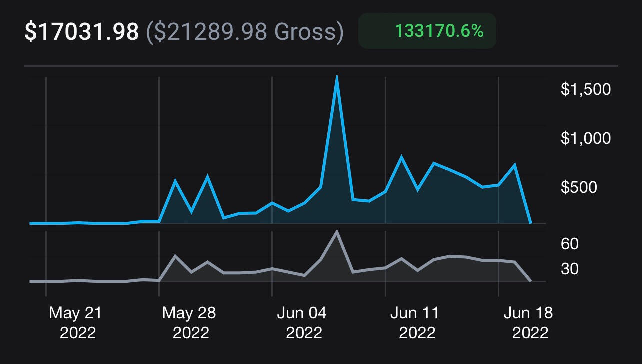Select the $1,000 y-axis label

(586, 138)
